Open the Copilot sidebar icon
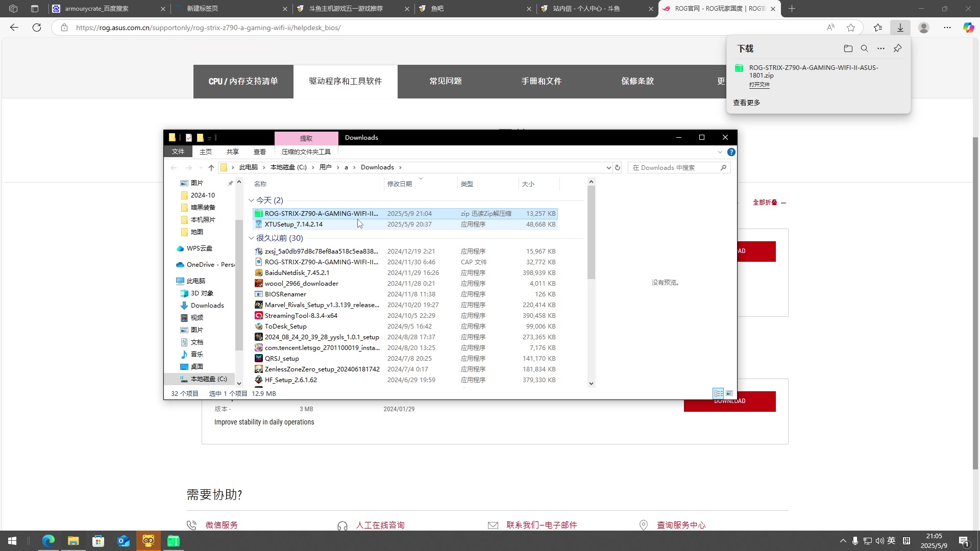This screenshot has width=980, height=551. (968, 28)
